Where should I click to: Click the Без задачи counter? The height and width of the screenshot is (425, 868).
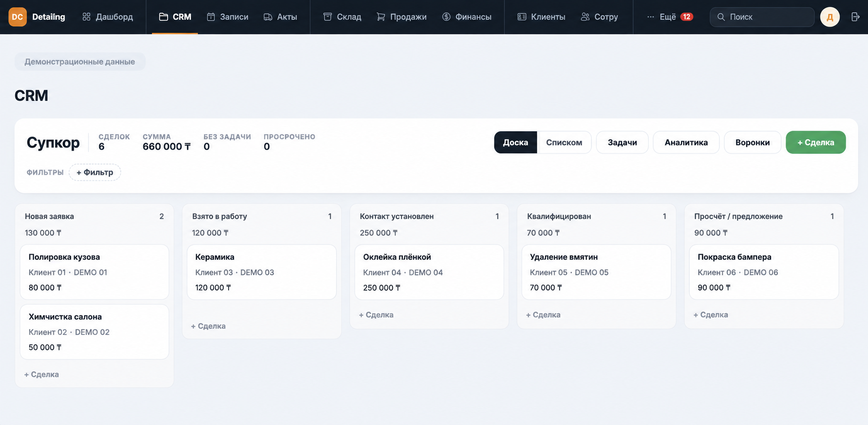[227, 142]
